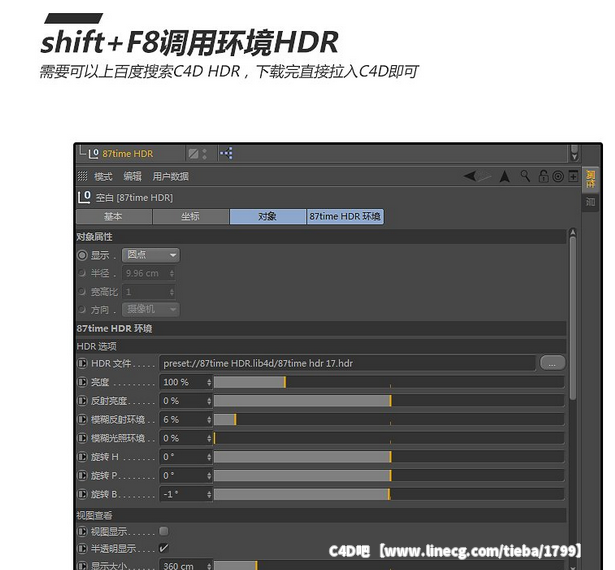
Task: Open the 编辑 menu
Action: coord(132,177)
